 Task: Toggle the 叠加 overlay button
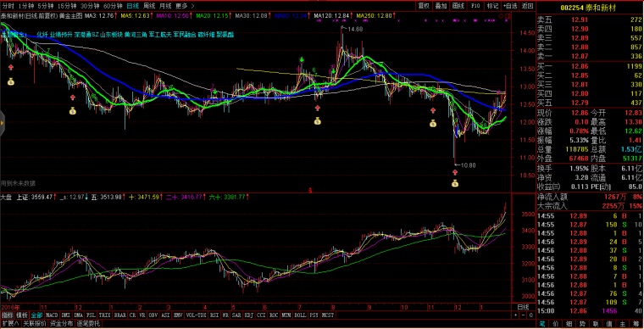click(441, 6)
